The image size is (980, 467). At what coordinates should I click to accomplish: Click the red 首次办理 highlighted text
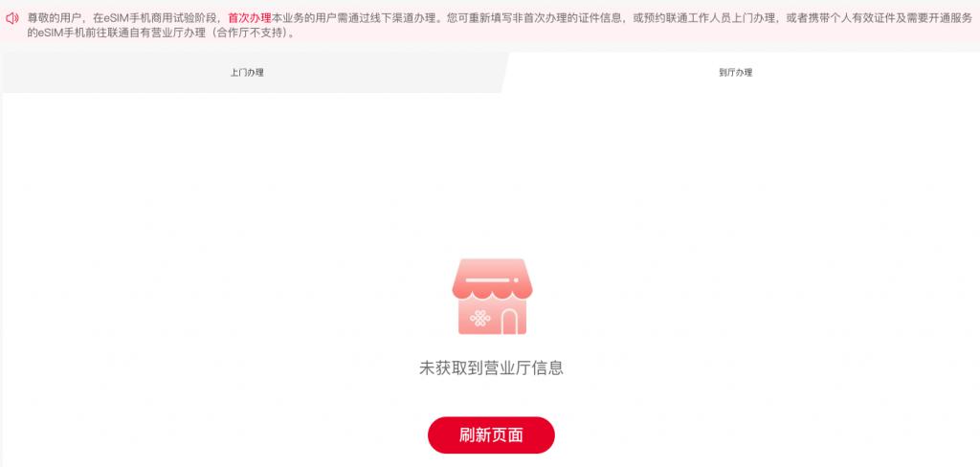tap(250, 19)
